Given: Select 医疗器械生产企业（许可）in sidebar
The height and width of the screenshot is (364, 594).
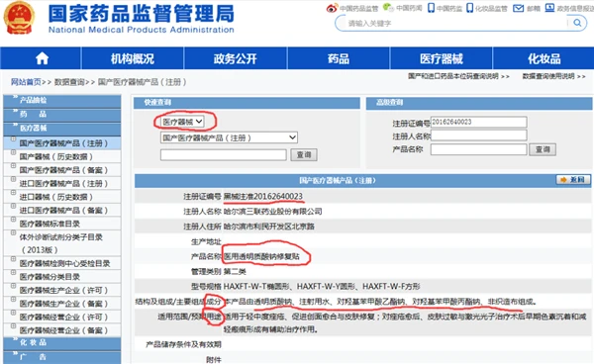Looking at the screenshot, I should [63, 290].
